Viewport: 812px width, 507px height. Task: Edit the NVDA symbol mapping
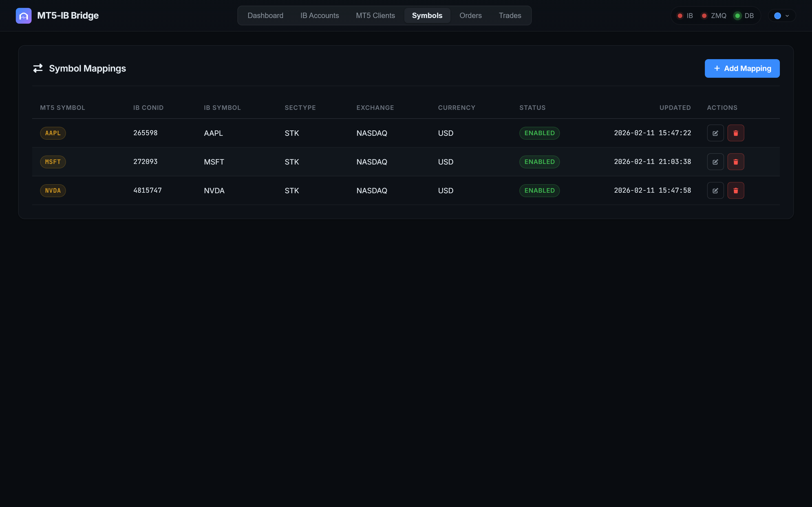715,190
